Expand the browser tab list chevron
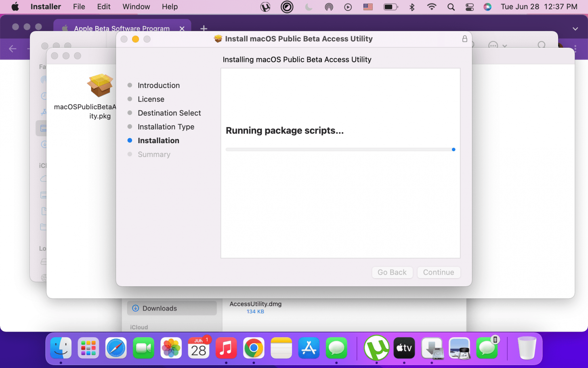 tap(575, 29)
